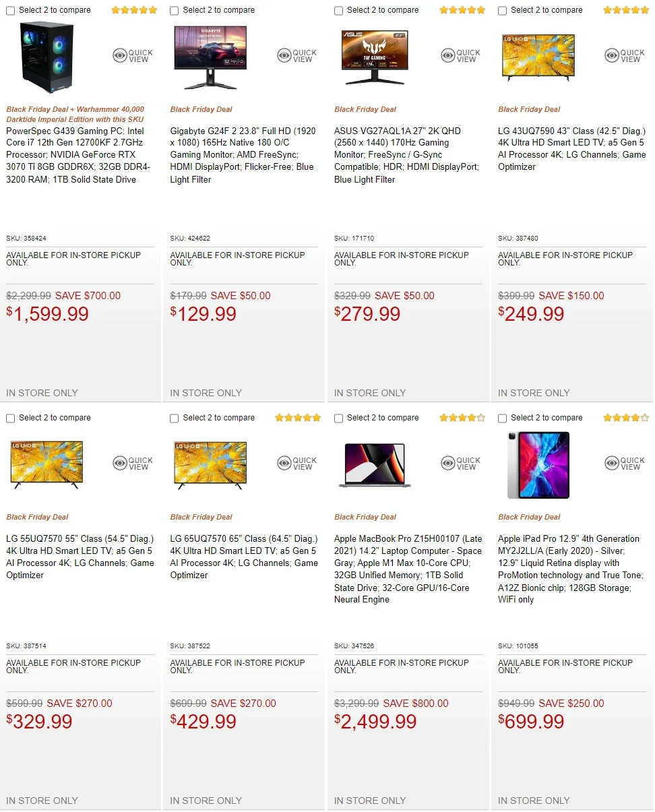Open the Gigabyte G24F 2 monitor product link

[x=242, y=155]
